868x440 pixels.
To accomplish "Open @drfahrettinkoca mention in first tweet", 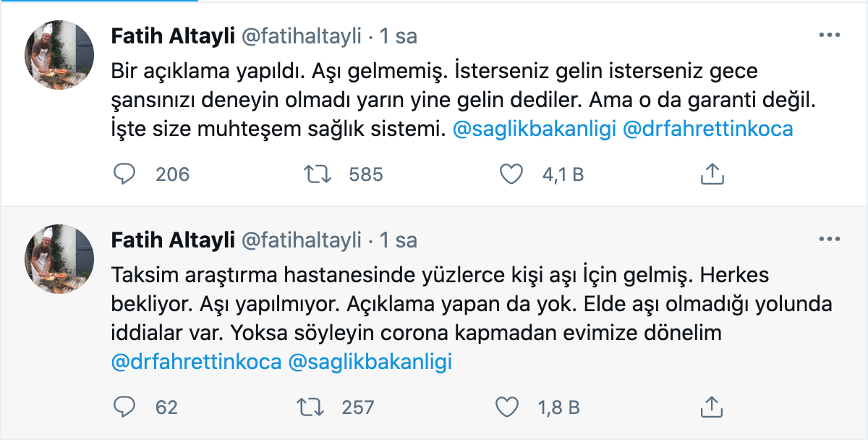I will click(x=707, y=129).
